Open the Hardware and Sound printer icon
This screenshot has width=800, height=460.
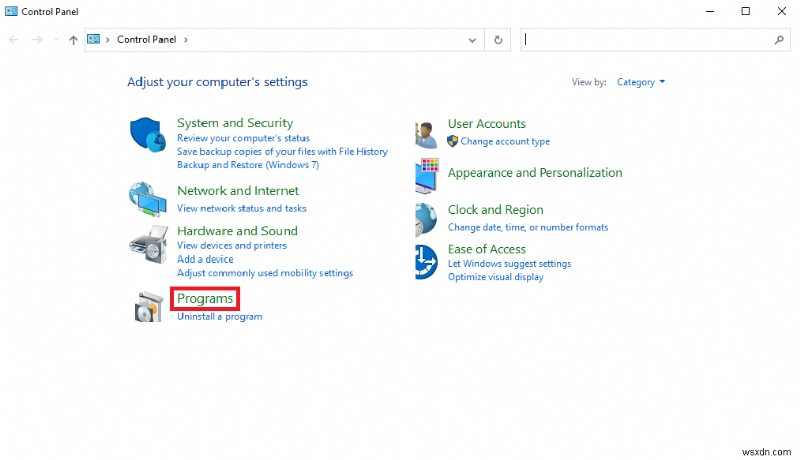click(148, 244)
